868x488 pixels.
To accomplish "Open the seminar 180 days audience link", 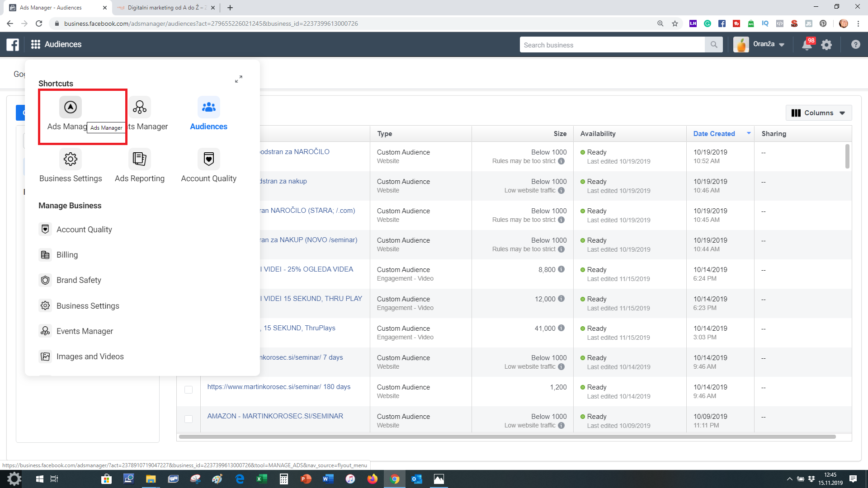I will (x=278, y=387).
